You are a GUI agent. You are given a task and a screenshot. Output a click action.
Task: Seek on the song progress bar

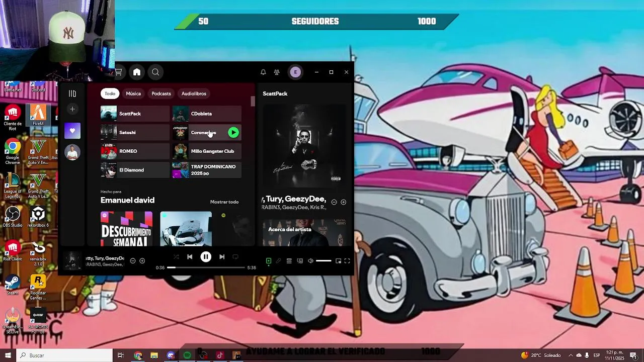(x=206, y=267)
